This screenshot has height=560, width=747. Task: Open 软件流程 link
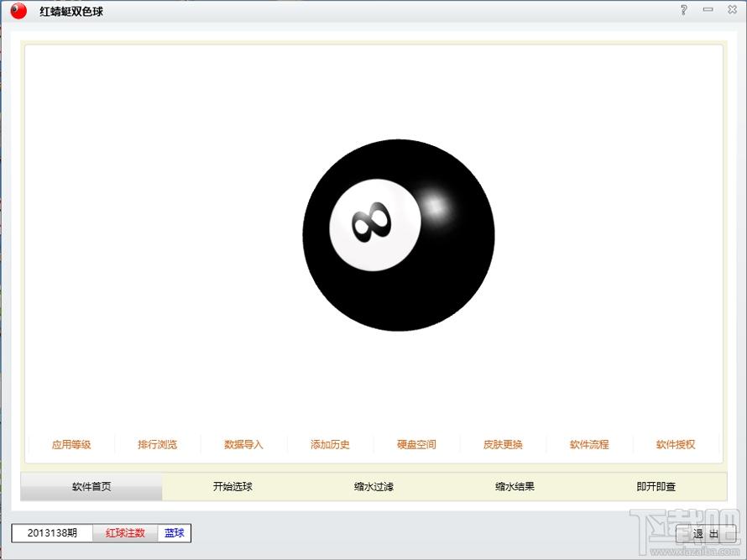pyautogui.click(x=589, y=445)
